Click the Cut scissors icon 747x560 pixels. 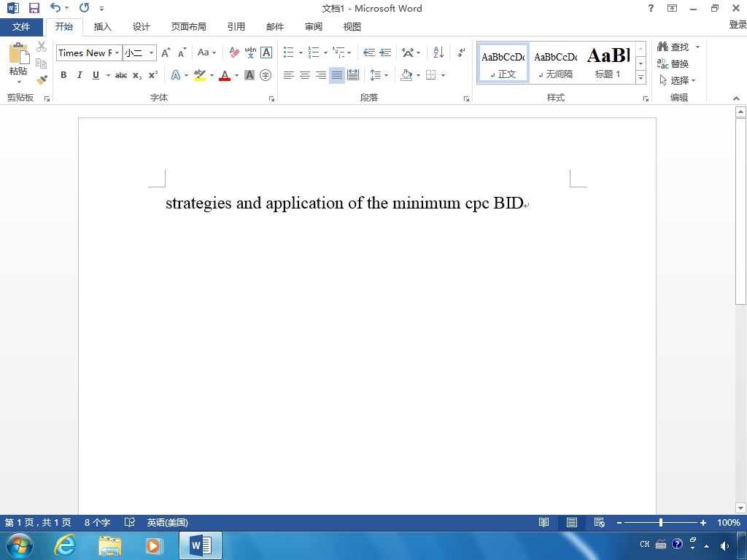coord(42,47)
